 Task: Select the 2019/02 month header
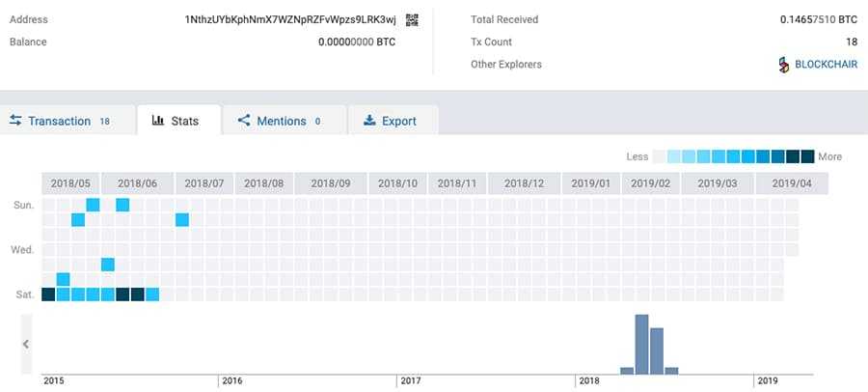(651, 182)
